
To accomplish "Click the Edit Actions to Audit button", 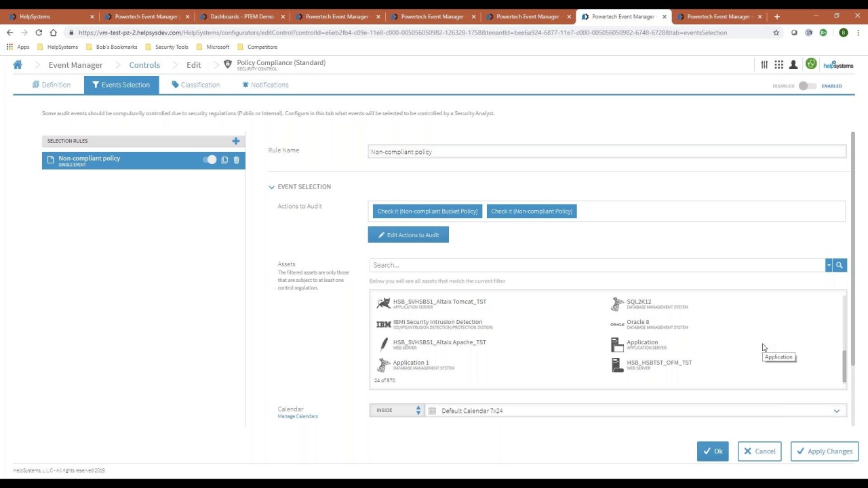I will coord(408,235).
